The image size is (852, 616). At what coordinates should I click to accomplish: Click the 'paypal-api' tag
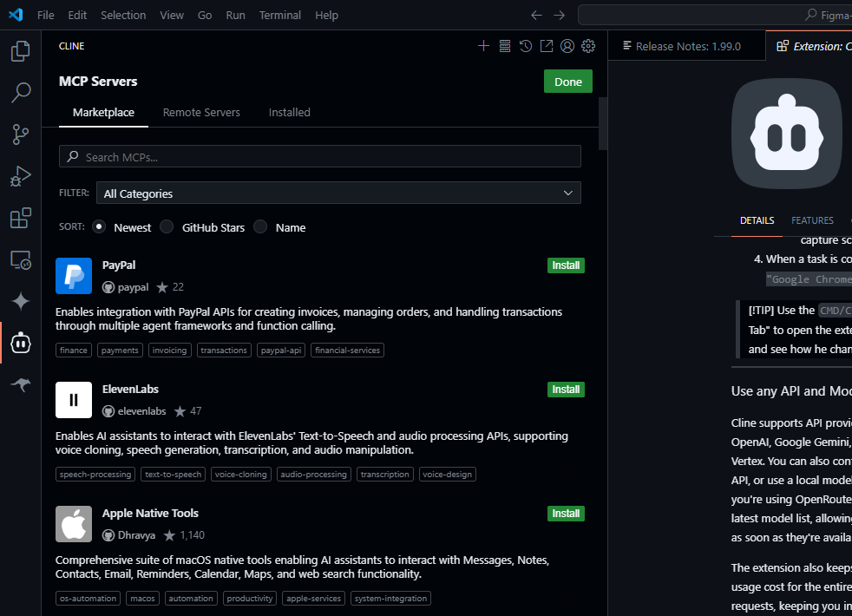click(281, 351)
